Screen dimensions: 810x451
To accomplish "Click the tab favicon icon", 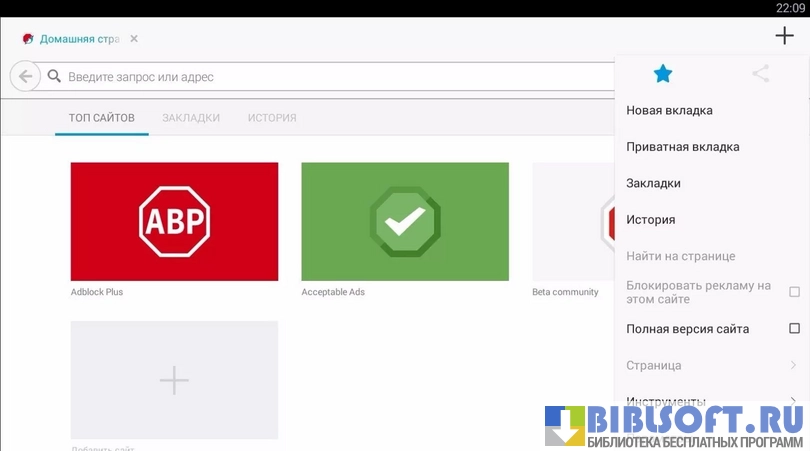I will [28, 39].
